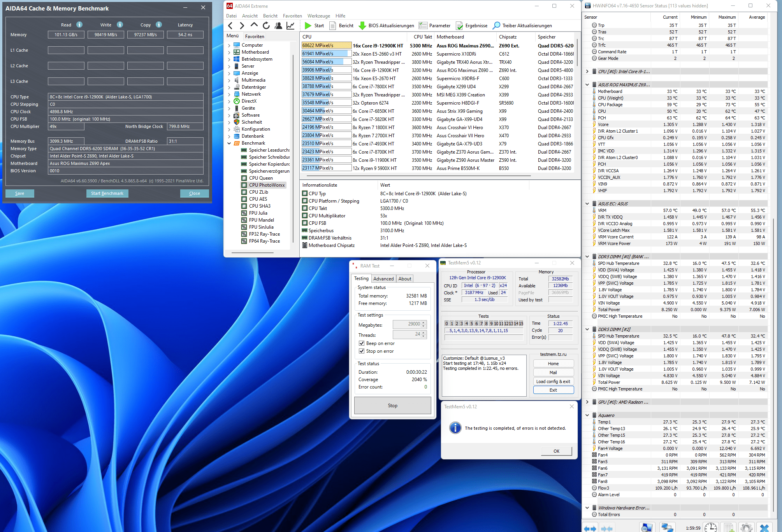The image size is (782, 532).
Task: Expand Computer node in AIDA64 tree
Action: click(229, 45)
